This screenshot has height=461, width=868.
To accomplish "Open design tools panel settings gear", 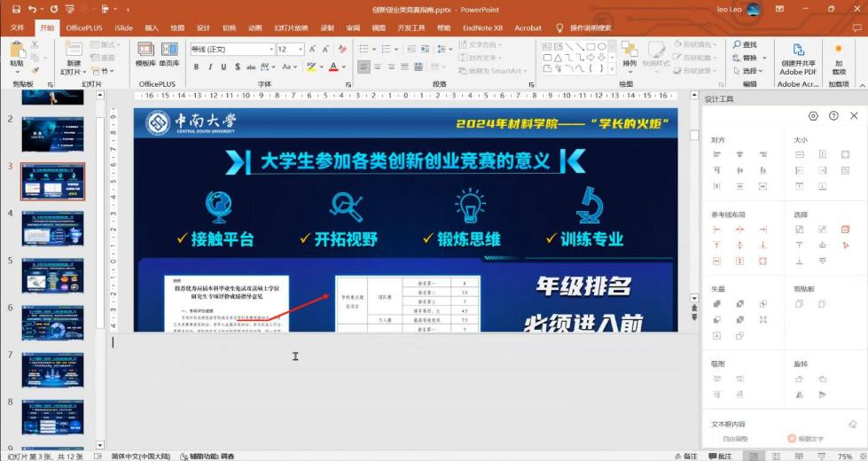I will (813, 116).
